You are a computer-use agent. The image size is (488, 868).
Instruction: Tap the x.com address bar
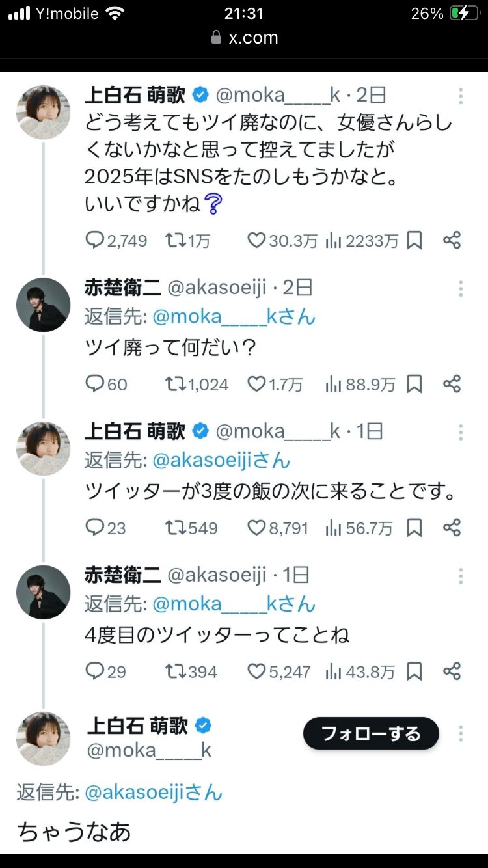point(245,38)
